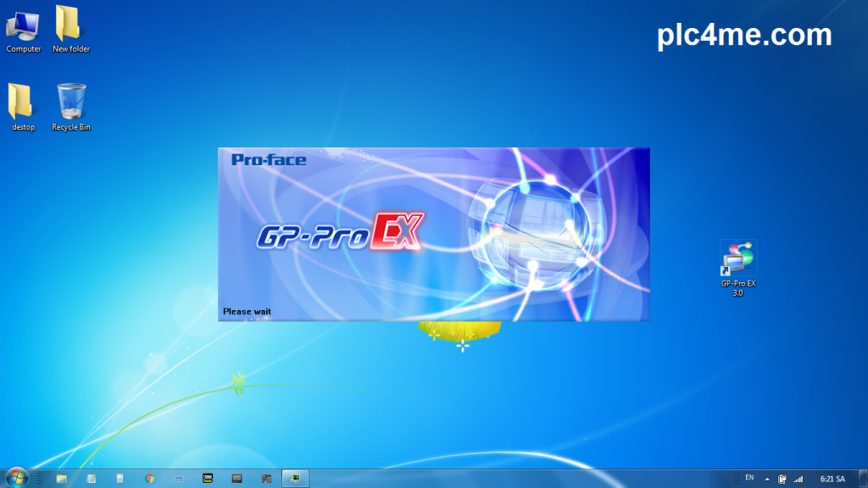Screen dimensions: 868x488
Task: Click the GP-Pro EX taskbar button
Action: [x=295, y=479]
